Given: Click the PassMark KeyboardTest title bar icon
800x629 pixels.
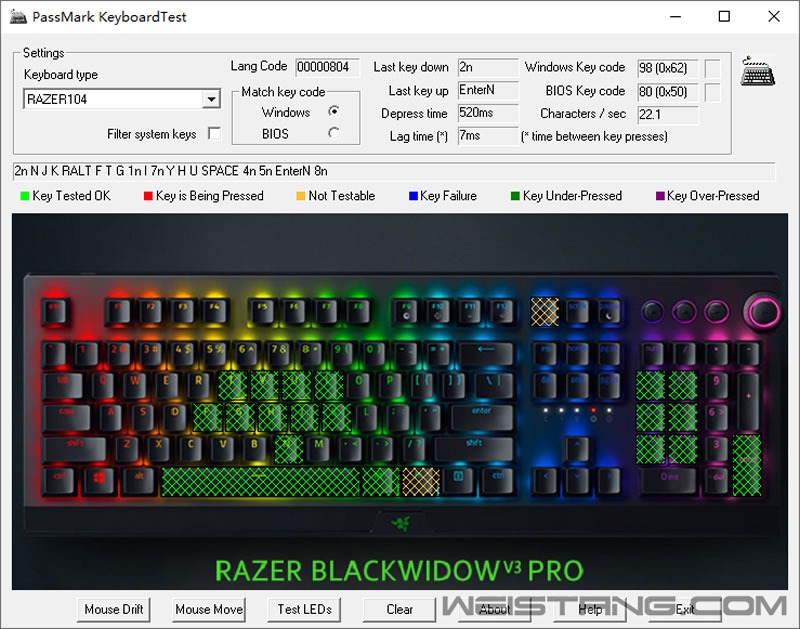Looking at the screenshot, I should pyautogui.click(x=18, y=16).
